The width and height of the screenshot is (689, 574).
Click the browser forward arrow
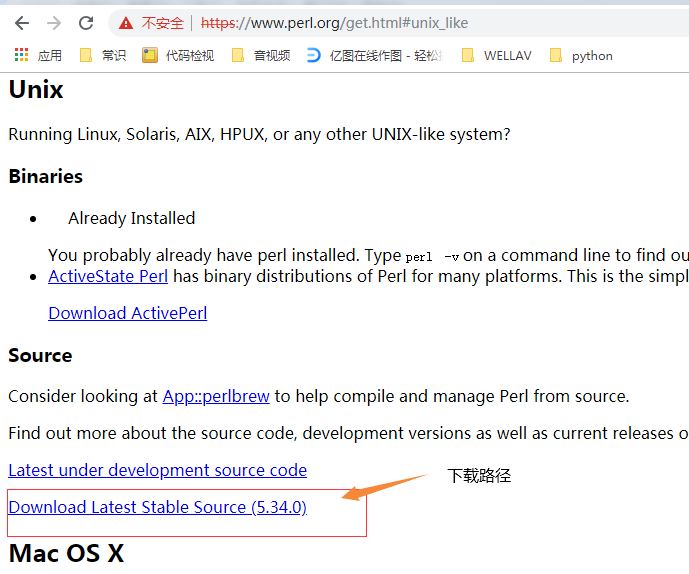(54, 23)
